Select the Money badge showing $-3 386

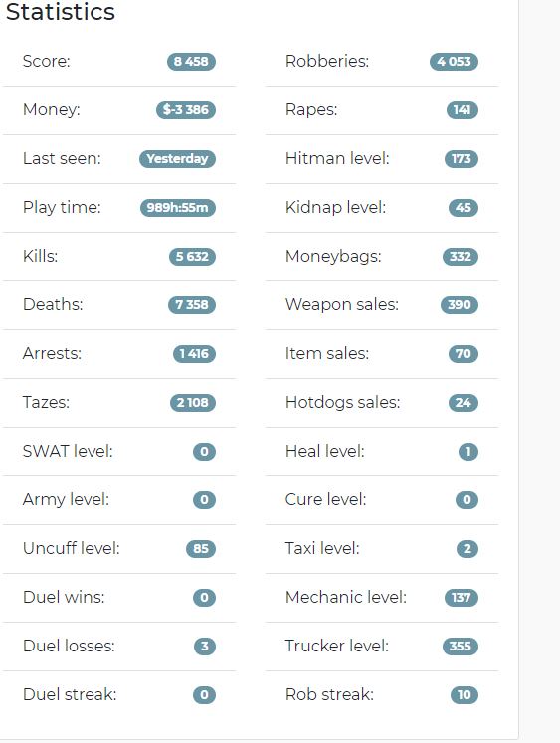(186, 110)
